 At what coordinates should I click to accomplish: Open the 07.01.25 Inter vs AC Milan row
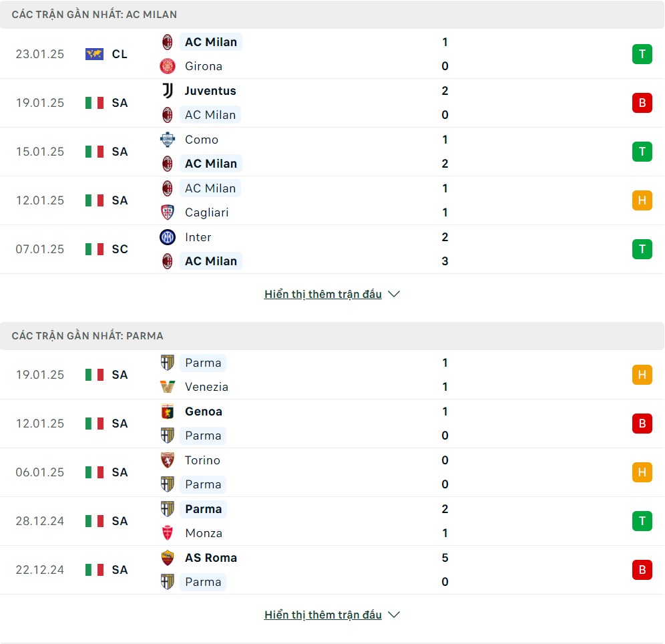coord(332,249)
